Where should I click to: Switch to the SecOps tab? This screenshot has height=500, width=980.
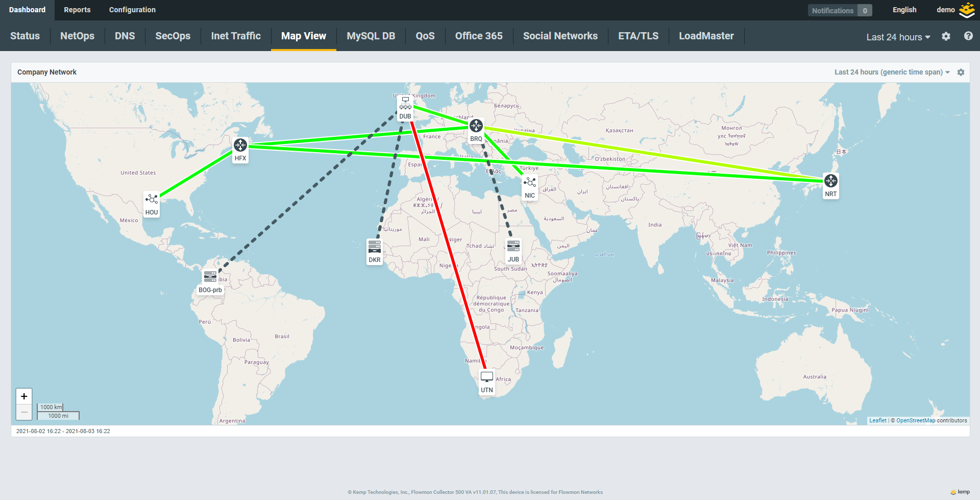[x=173, y=36]
